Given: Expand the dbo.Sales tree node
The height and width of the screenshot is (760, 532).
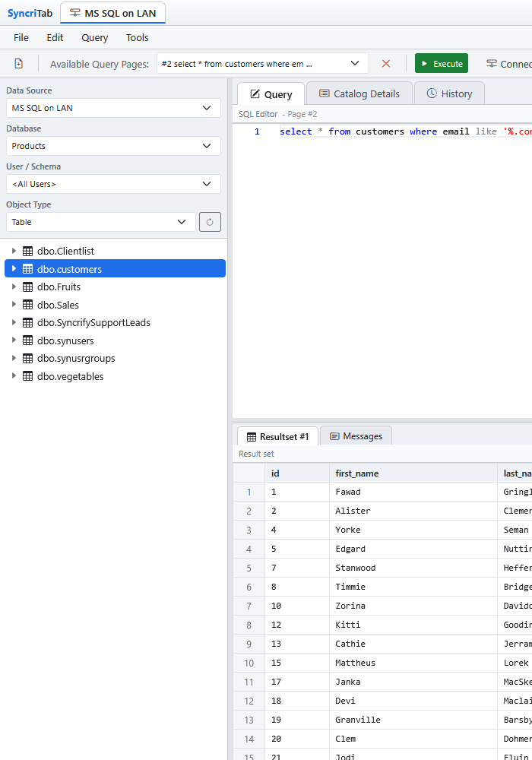Looking at the screenshot, I should [14, 305].
